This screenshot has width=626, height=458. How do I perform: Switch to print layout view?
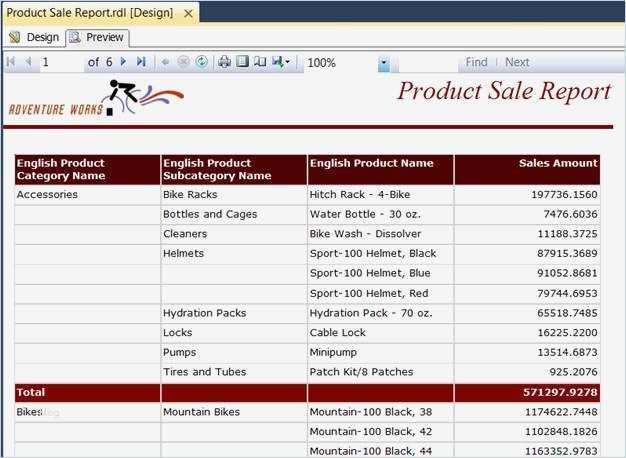(242, 62)
